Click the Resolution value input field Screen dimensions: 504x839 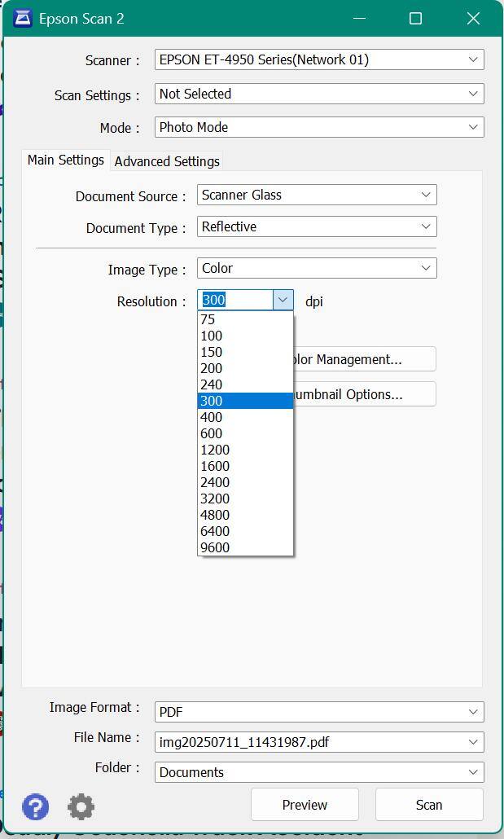(x=234, y=300)
